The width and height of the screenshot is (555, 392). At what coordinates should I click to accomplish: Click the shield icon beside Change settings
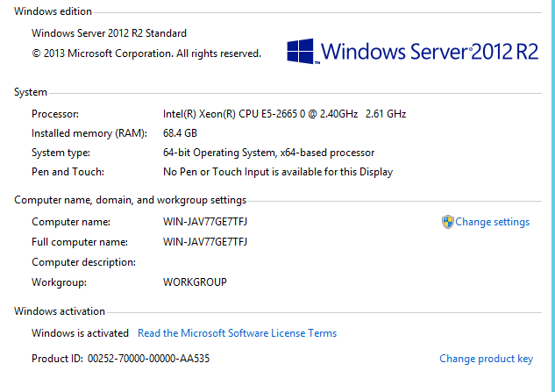click(448, 222)
